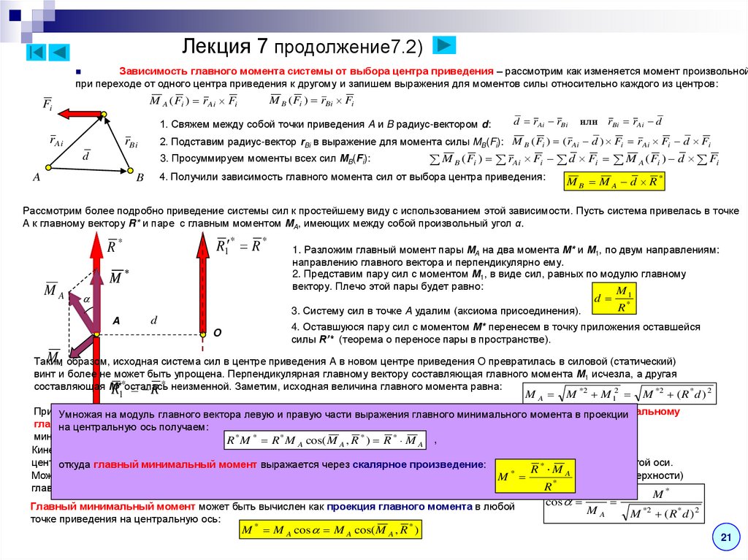Click blue text 'скалярное произведение'
This screenshot has width=748, height=560.
pyautogui.click(x=418, y=464)
